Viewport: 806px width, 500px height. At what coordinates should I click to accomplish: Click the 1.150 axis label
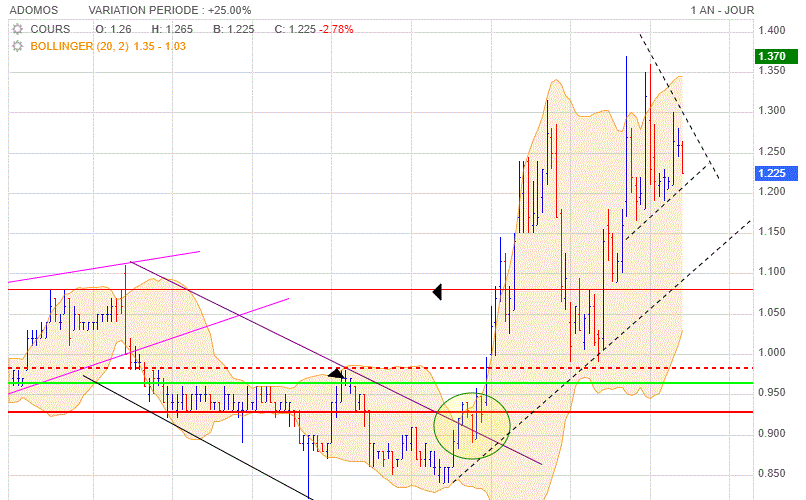click(x=772, y=231)
